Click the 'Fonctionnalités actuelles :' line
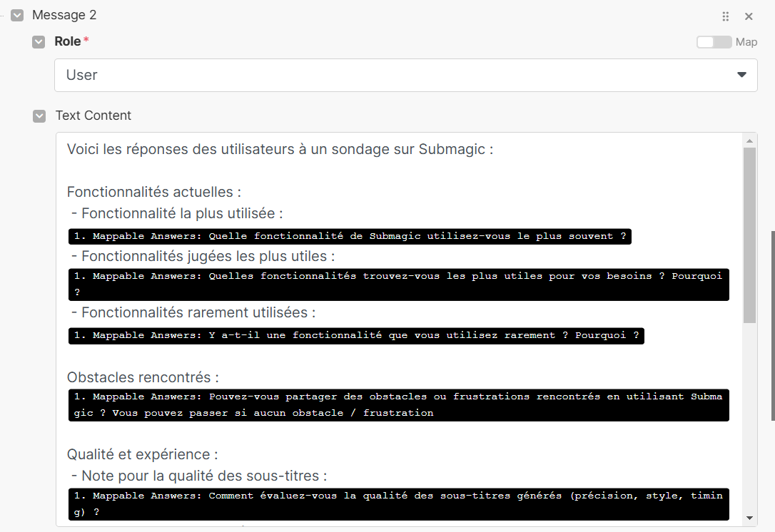 154,192
